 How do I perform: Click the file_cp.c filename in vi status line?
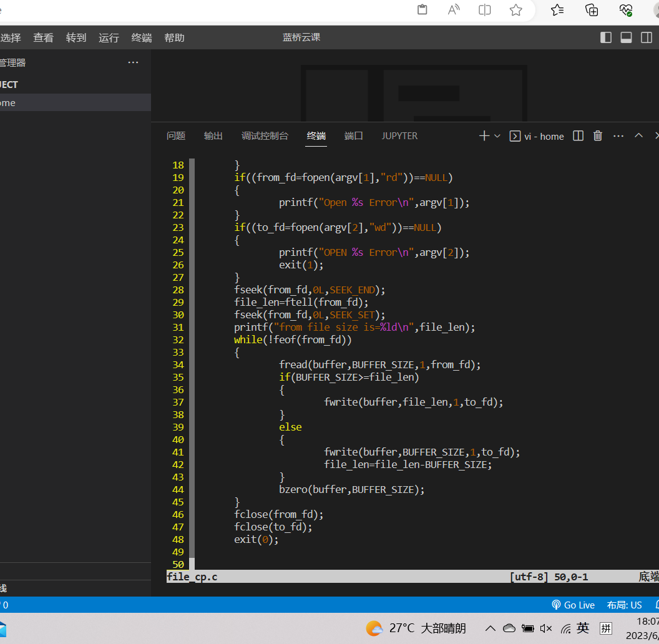click(192, 577)
